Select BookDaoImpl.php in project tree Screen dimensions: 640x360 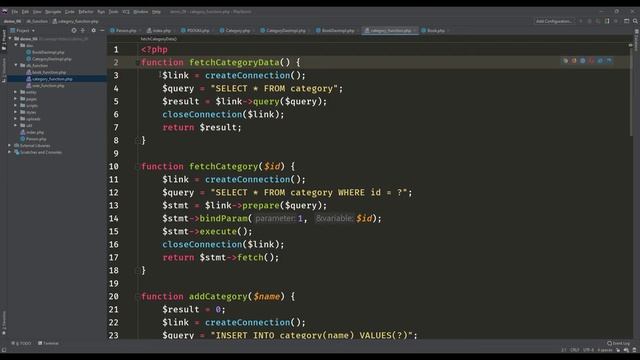click(48, 52)
